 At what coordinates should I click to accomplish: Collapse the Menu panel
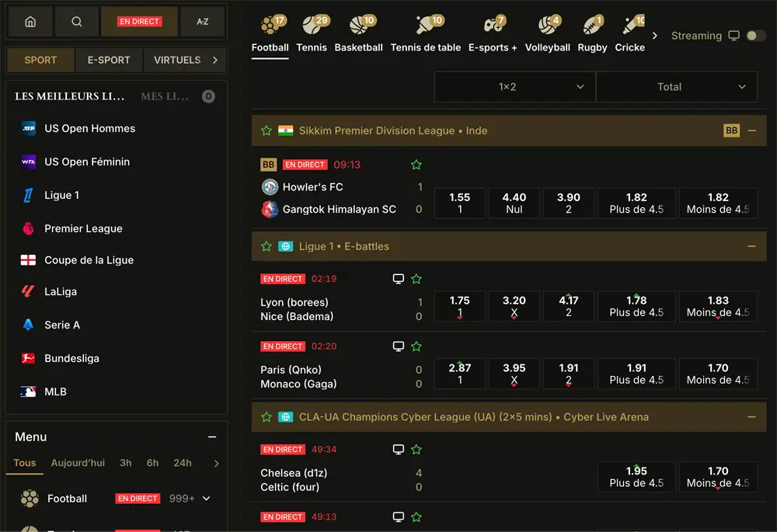click(x=212, y=437)
